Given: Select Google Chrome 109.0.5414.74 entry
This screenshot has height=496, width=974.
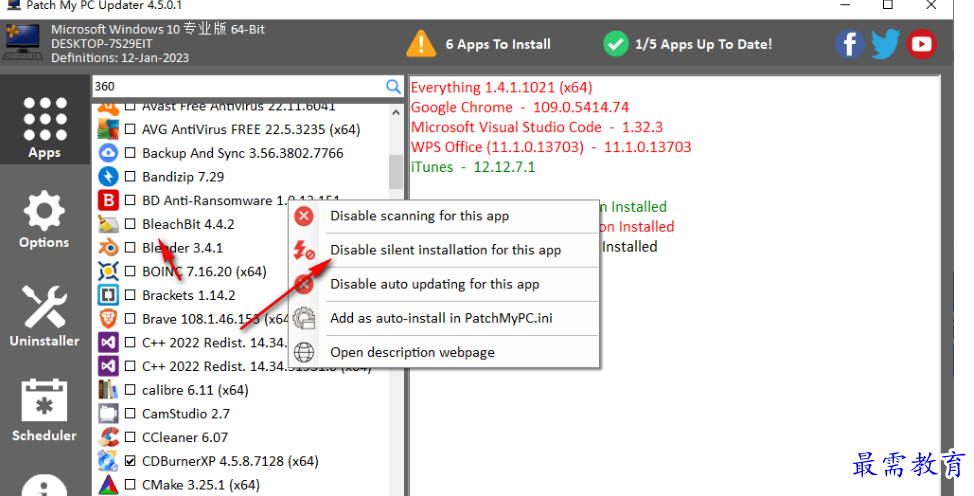Looking at the screenshot, I should pos(520,108).
